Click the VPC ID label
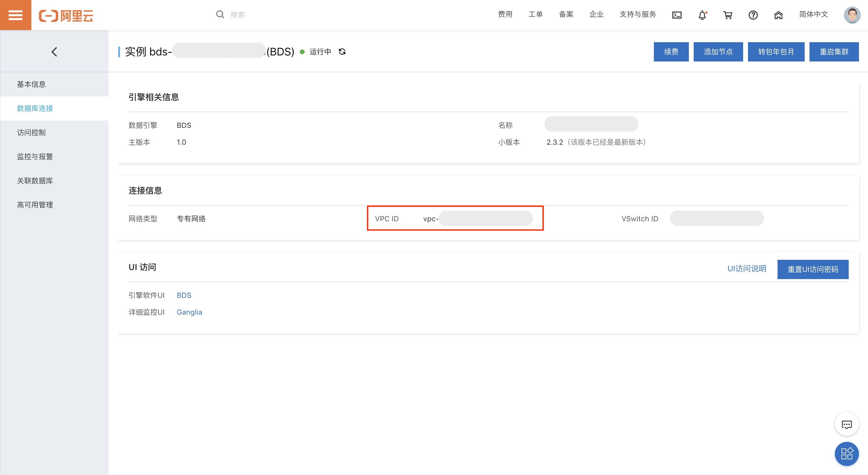Image resolution: width=868 pixels, height=475 pixels. click(386, 219)
